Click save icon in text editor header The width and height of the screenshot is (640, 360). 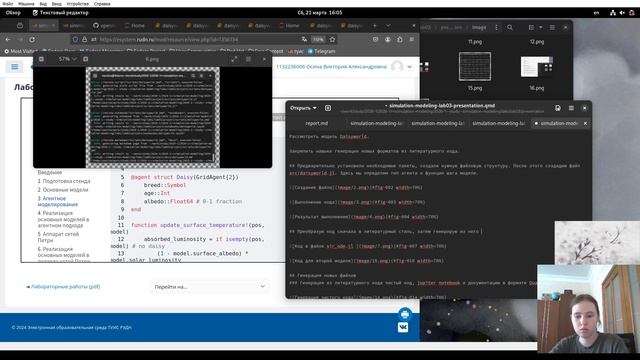558,108
